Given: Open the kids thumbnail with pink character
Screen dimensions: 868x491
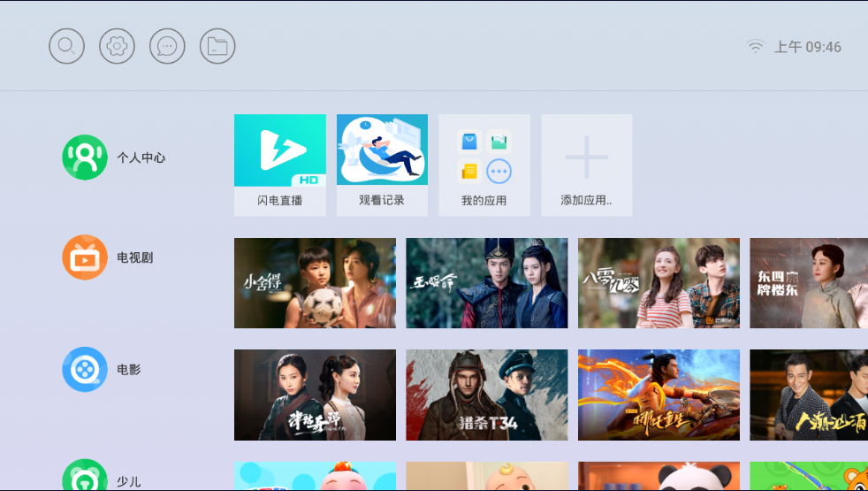Looking at the screenshot, I should [x=315, y=476].
